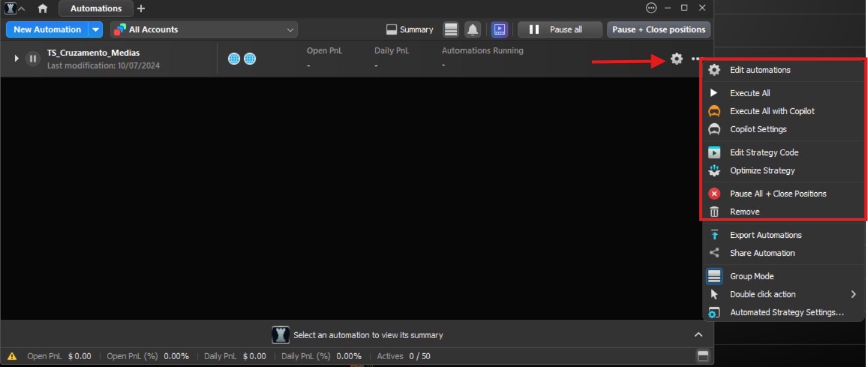Select Optimize Strategy
The width and height of the screenshot is (868, 367).
coord(785,171)
